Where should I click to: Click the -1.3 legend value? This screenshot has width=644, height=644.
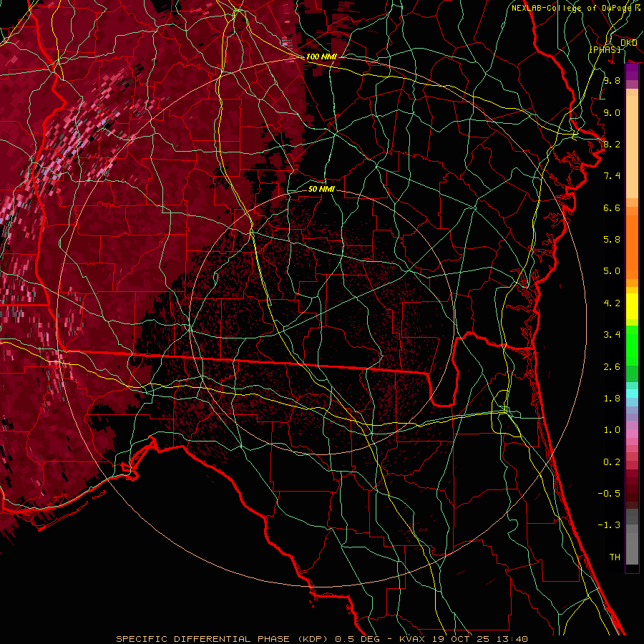609,525
